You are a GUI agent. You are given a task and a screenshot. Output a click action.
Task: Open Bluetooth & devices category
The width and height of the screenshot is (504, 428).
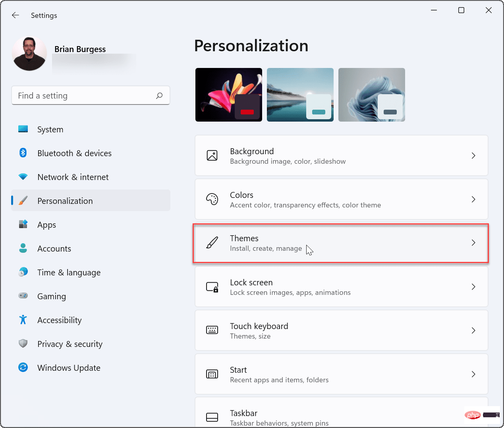click(x=91, y=153)
